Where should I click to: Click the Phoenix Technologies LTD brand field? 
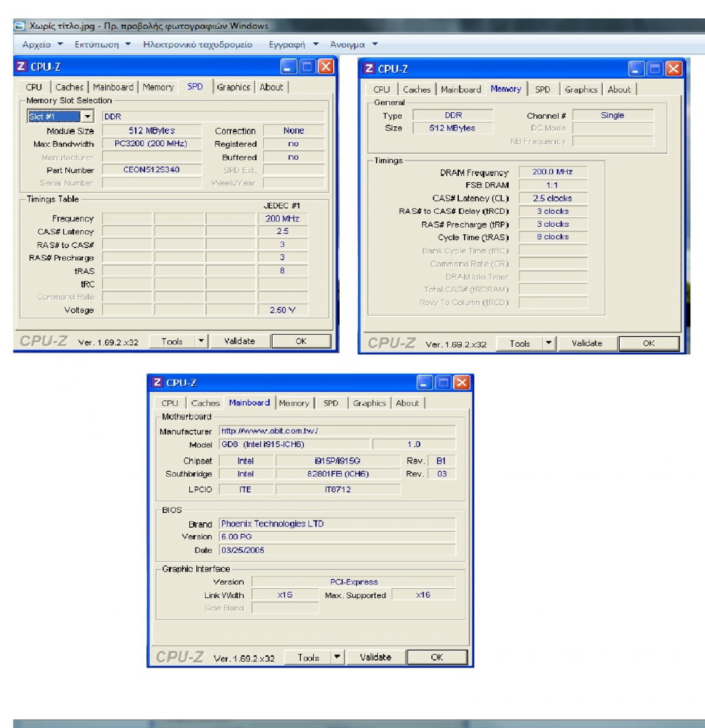[x=337, y=524]
